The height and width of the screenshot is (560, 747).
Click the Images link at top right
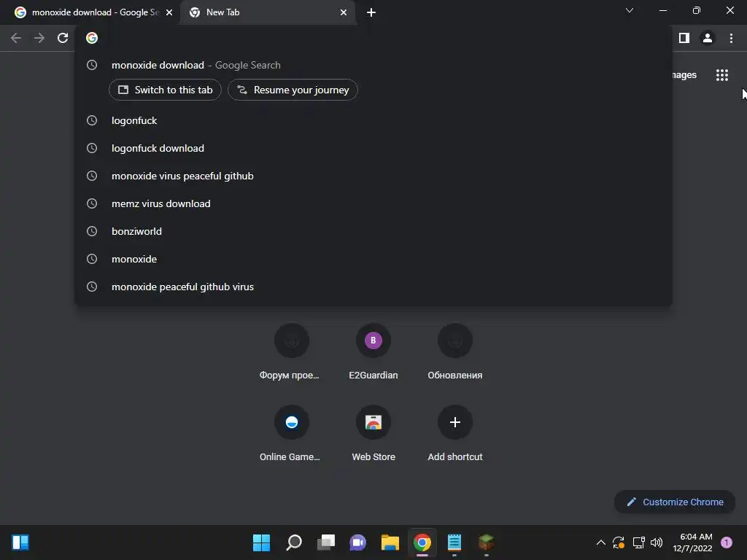(684, 75)
